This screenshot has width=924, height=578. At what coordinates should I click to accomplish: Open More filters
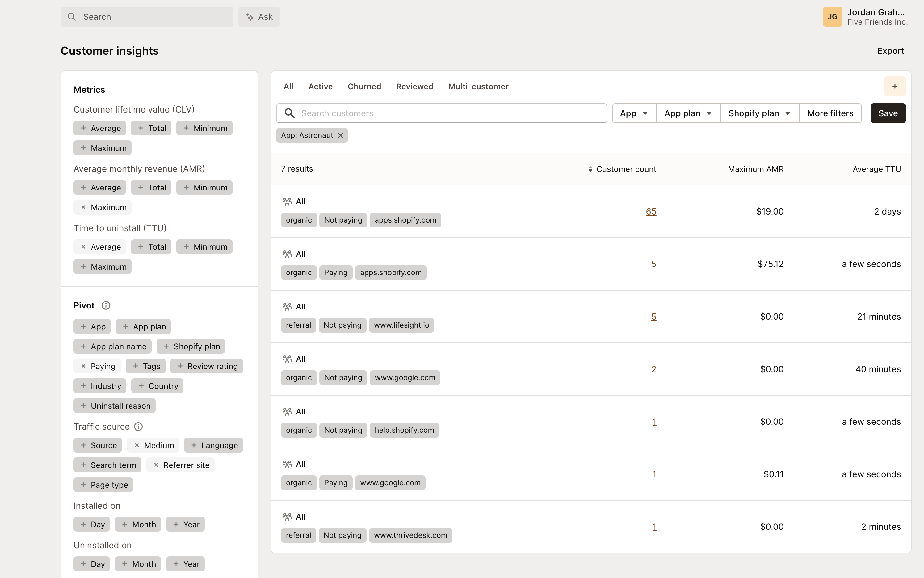click(830, 113)
